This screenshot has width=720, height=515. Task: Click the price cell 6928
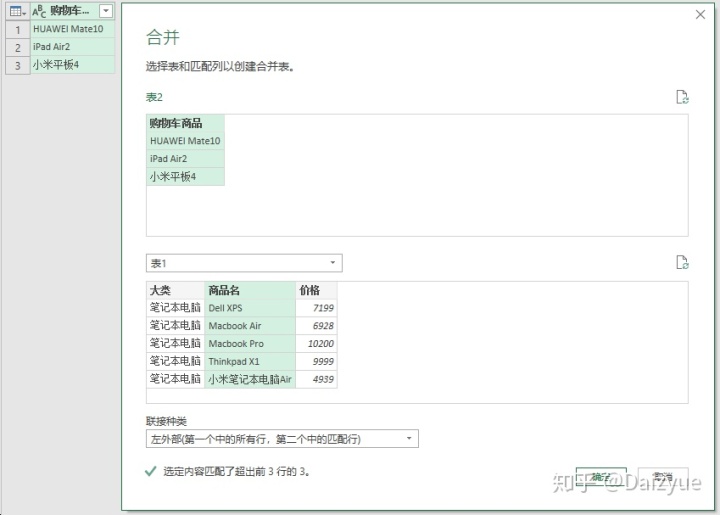click(x=316, y=326)
